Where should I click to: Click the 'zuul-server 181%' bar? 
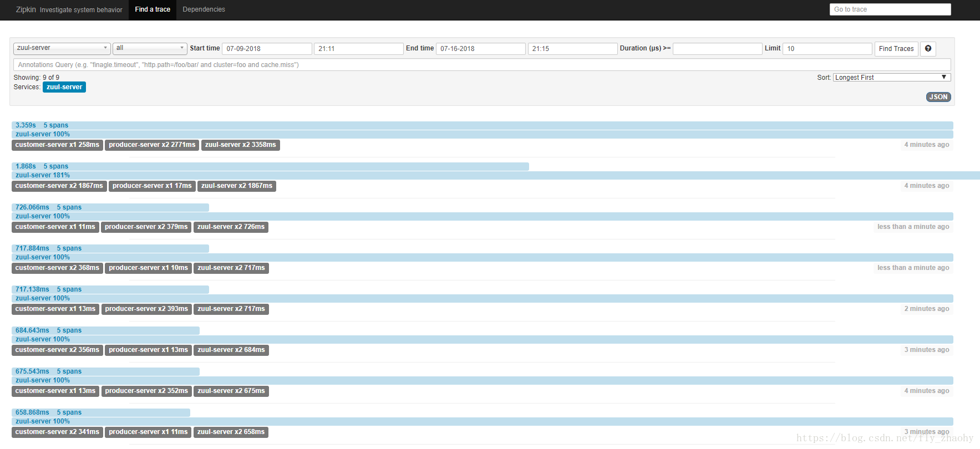(496, 175)
